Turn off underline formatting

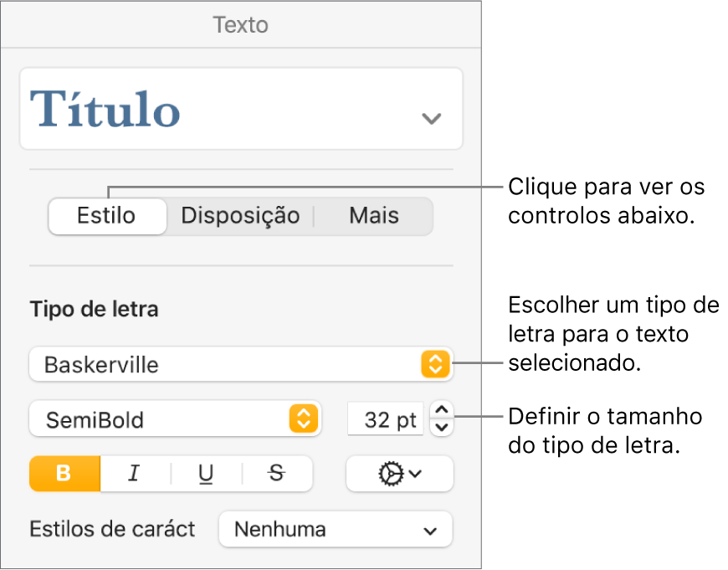tap(204, 475)
